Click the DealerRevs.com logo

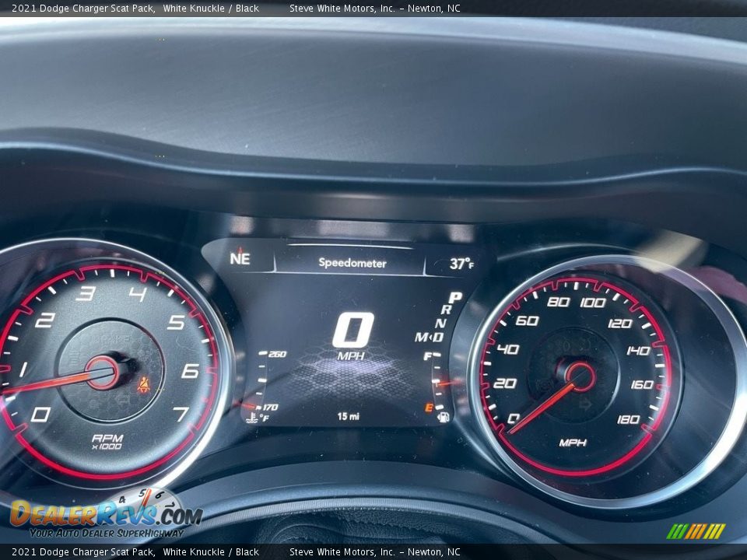[106, 514]
